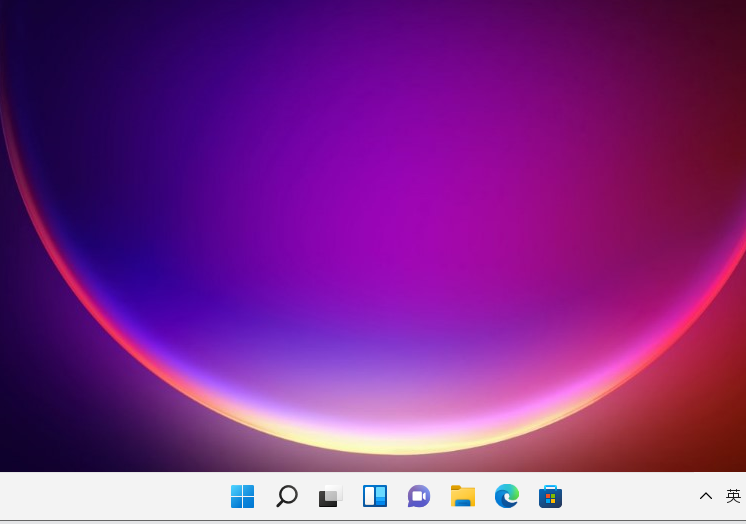The width and height of the screenshot is (746, 524).
Task: Show overflow system tray with up arrow
Action: tap(706, 496)
